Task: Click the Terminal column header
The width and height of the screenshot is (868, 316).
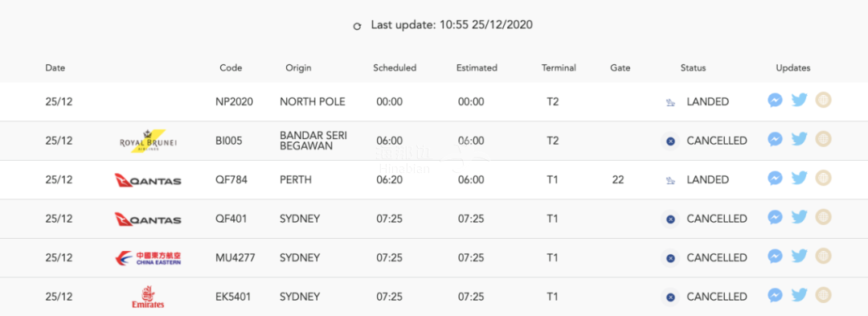Action: (559, 68)
